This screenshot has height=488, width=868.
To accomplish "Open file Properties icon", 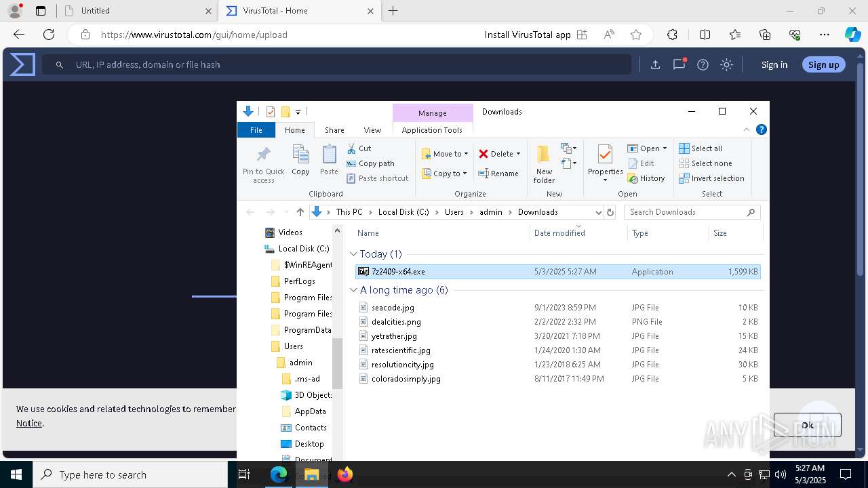I will (x=605, y=155).
